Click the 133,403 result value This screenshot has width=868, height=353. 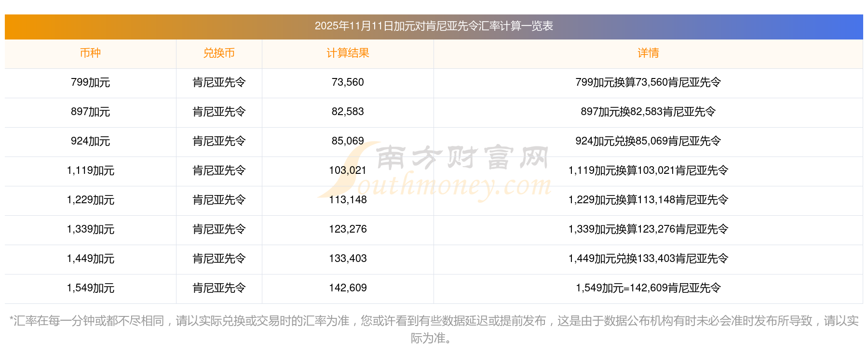click(348, 259)
